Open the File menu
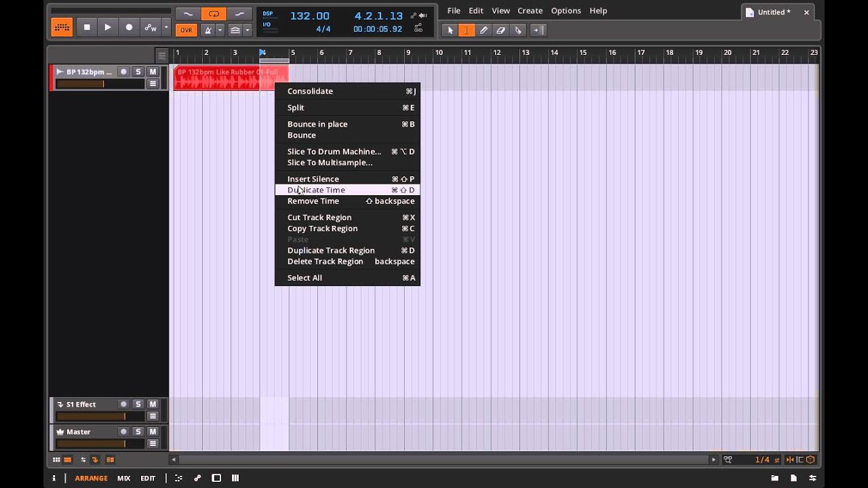This screenshot has width=868, height=488. click(x=454, y=11)
